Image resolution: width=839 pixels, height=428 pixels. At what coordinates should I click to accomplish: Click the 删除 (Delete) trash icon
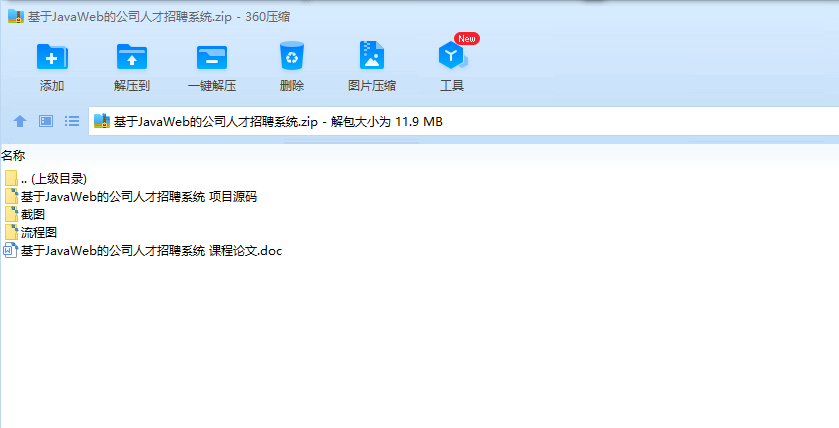coord(292,56)
